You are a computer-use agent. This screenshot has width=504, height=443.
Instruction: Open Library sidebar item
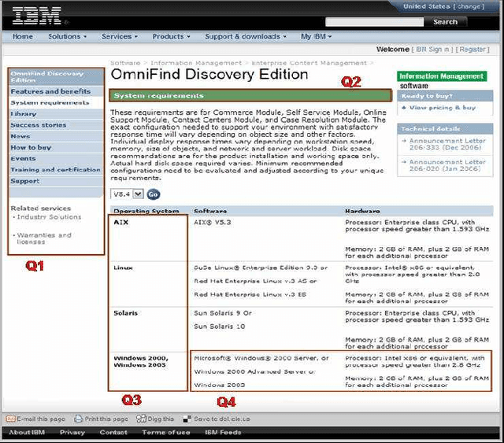(56, 114)
